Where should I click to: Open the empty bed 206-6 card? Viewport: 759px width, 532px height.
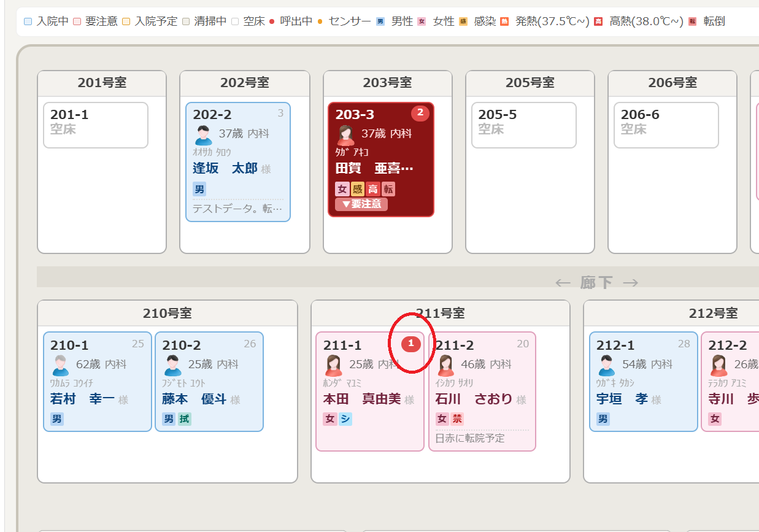tap(666, 125)
